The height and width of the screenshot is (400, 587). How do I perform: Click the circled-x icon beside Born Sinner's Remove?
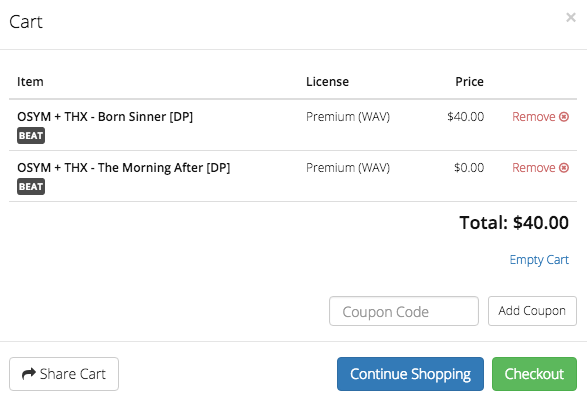[x=564, y=117]
